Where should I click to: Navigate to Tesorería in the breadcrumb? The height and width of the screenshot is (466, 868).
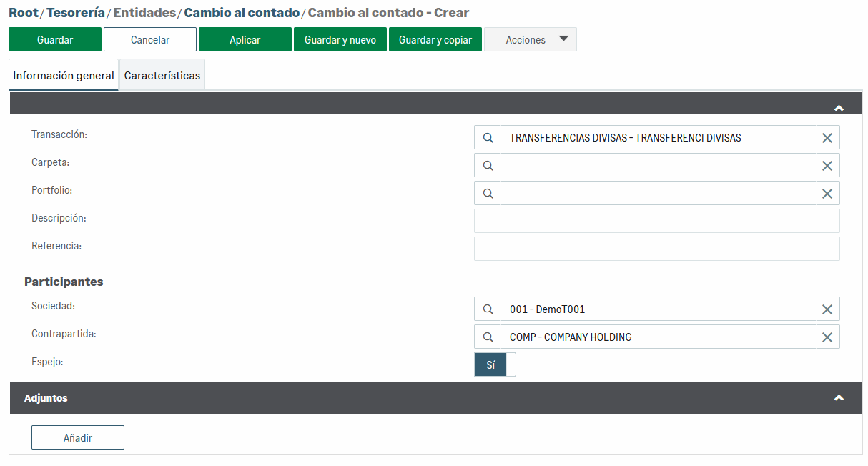(75, 13)
